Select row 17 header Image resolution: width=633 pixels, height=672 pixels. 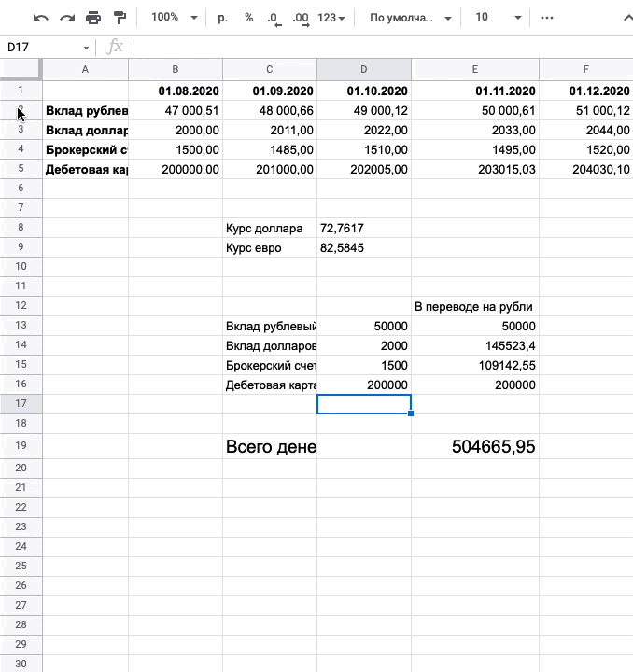[21, 404]
